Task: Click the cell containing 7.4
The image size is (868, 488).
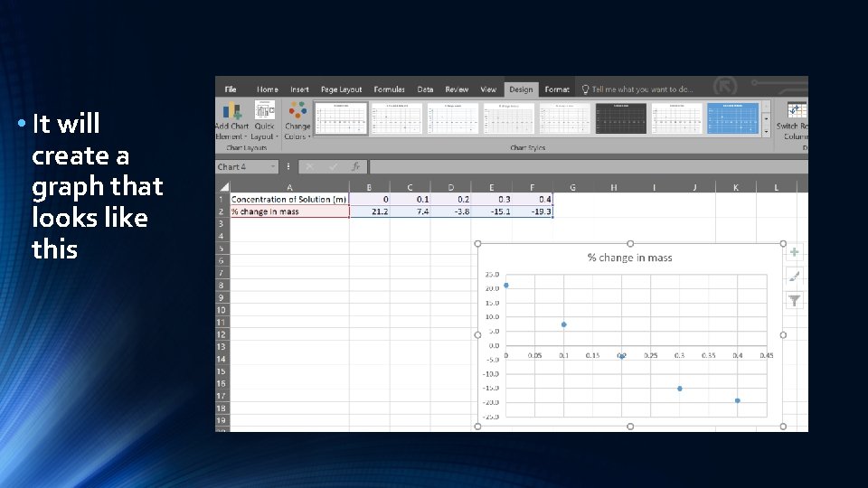Action: point(410,211)
